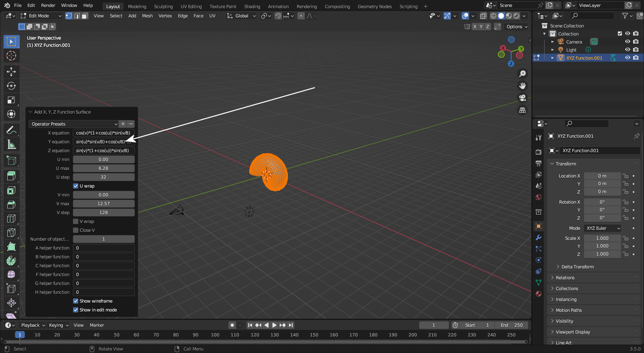
Task: Activate the Scale tool
Action: [11, 100]
